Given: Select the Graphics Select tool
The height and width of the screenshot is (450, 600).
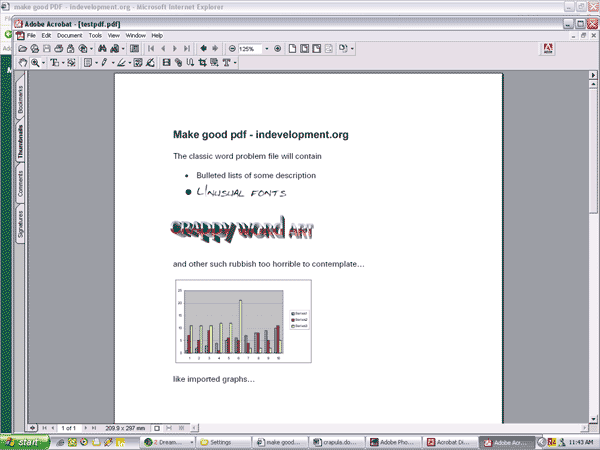Looking at the screenshot, I should pos(71,63).
